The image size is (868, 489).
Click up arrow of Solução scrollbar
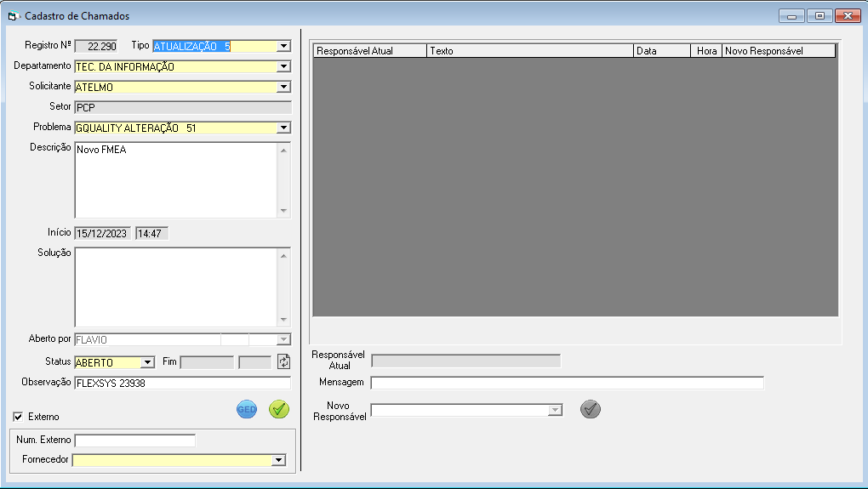(x=283, y=255)
